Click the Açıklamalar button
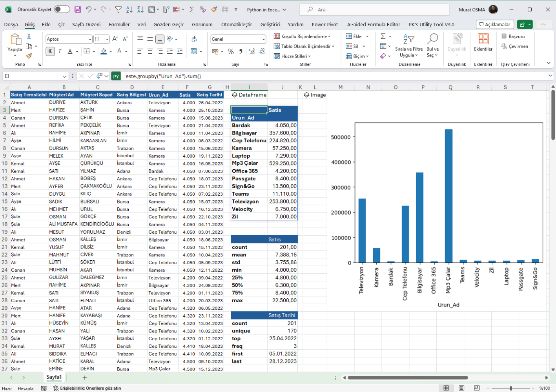 tap(496, 24)
